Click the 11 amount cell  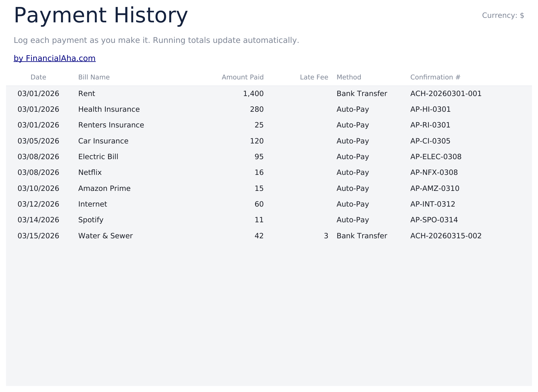[259, 220]
